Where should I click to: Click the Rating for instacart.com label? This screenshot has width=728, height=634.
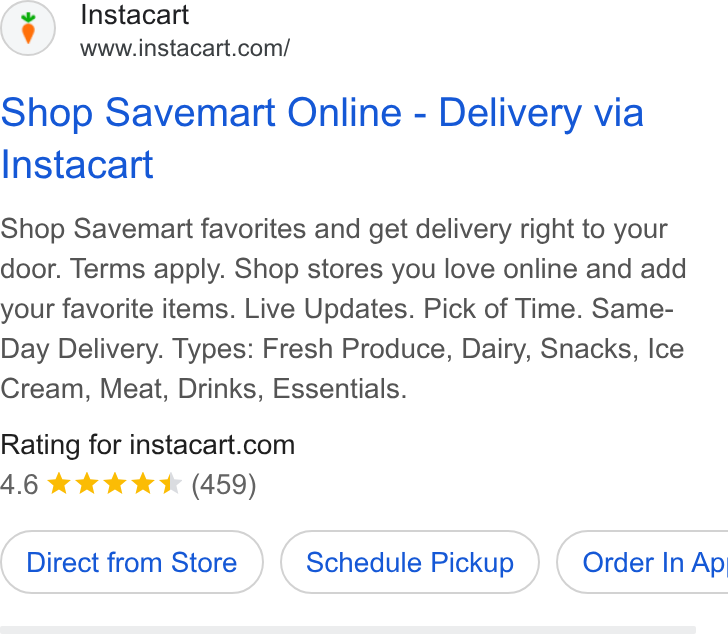148,445
